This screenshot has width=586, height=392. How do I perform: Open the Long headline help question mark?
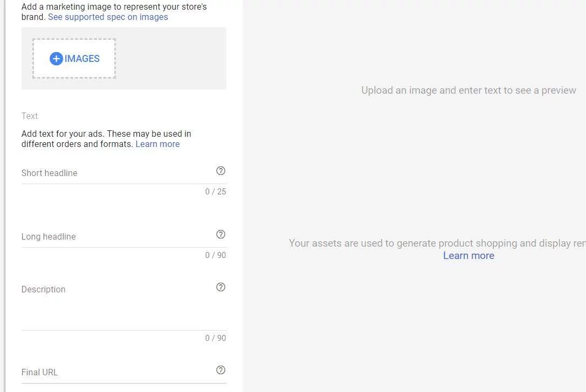(x=220, y=234)
